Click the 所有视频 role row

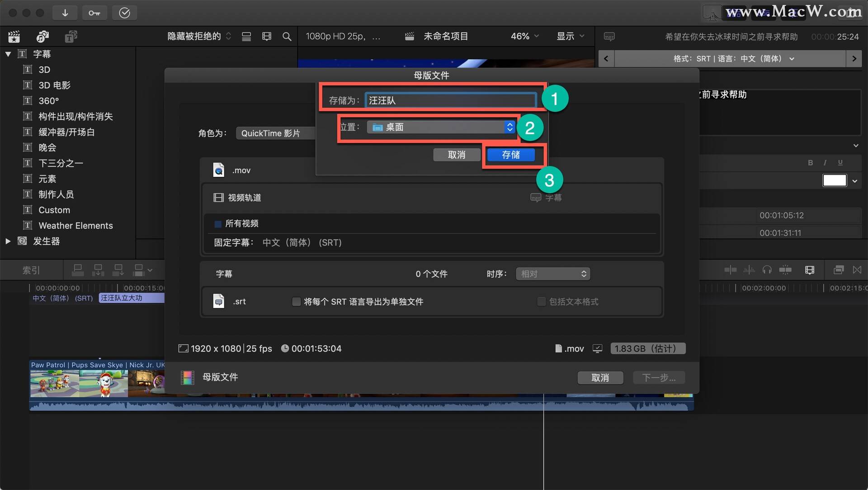pos(431,224)
